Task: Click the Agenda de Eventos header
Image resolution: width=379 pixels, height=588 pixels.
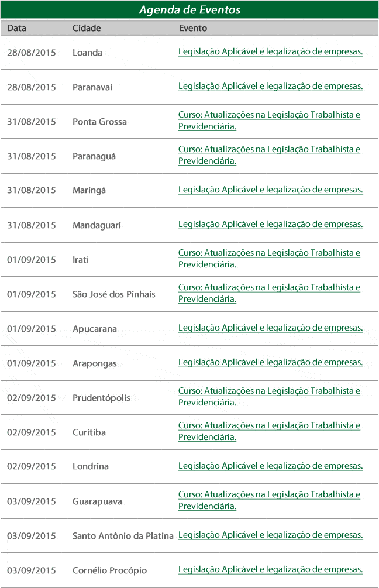Action: (189, 10)
